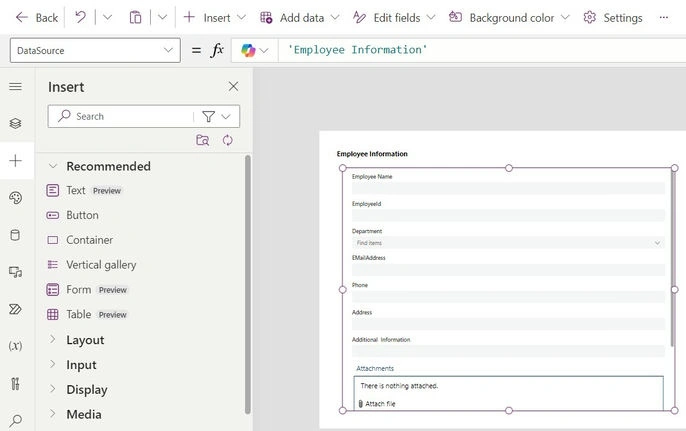
Task: Click the form's top center resize handle
Action: click(508, 168)
